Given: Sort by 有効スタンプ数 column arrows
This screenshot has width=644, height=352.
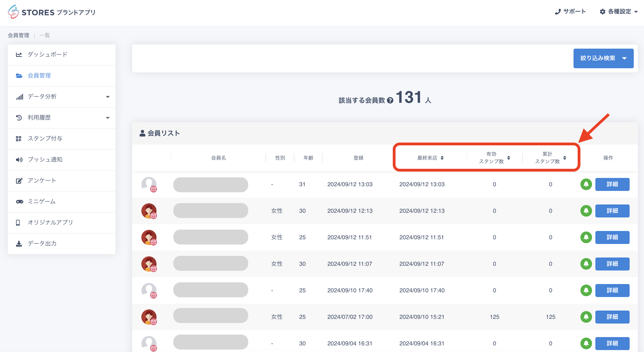Looking at the screenshot, I should click(x=509, y=158).
